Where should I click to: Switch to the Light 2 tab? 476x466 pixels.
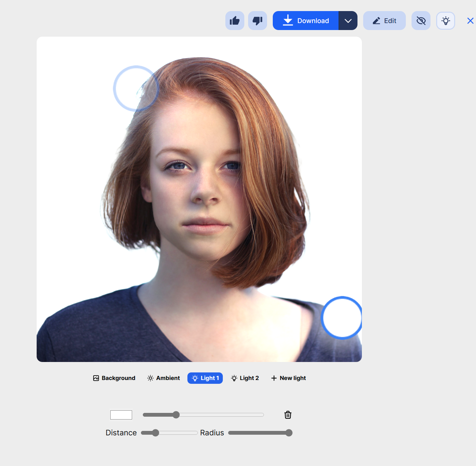[245, 378]
